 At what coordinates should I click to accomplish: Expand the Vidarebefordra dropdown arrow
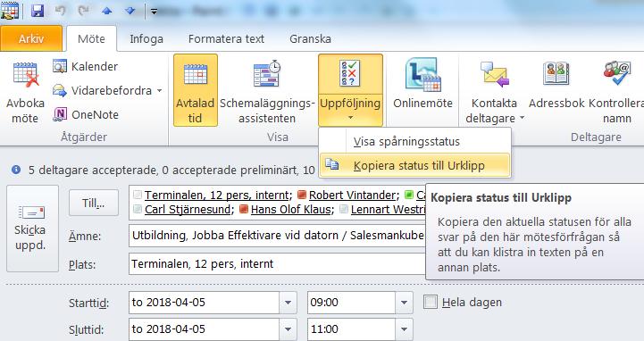click(x=159, y=91)
